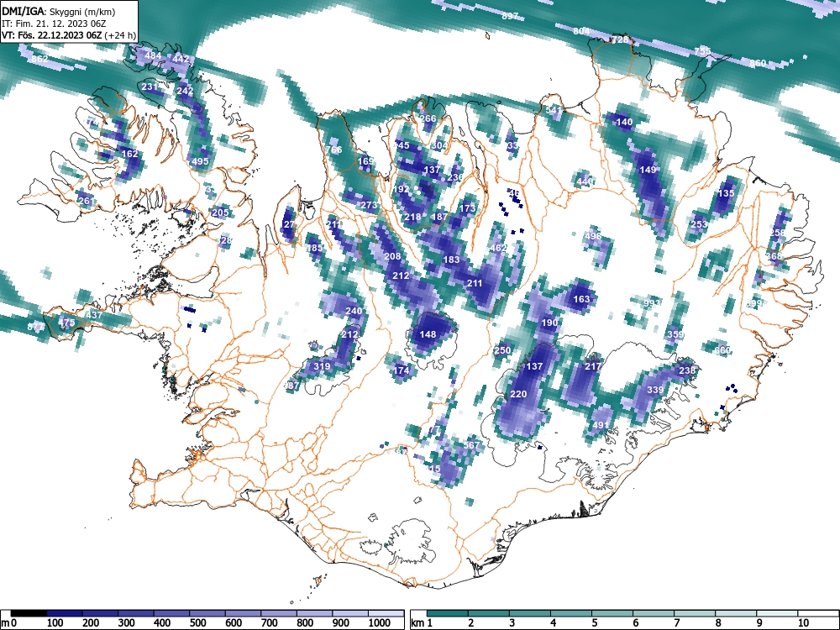Click the 208 visibility value

[392, 256]
